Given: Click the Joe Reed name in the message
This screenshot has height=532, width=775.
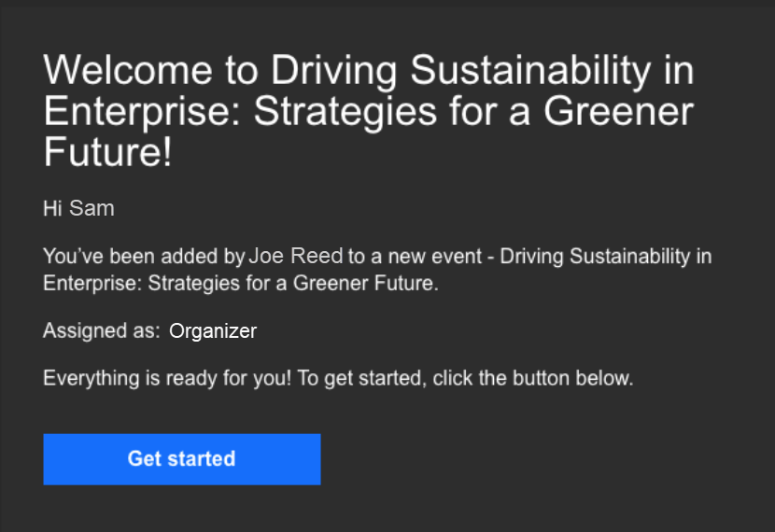Looking at the screenshot, I should [296, 256].
